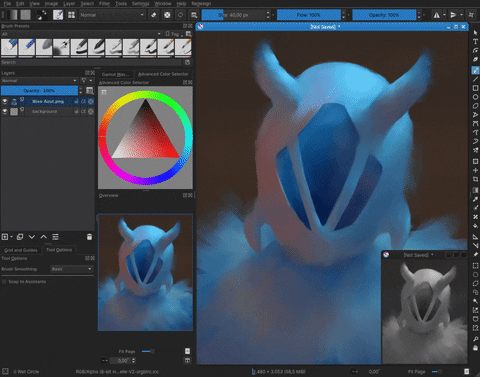The height and width of the screenshot is (377, 480).
Task: Expand the brush preset All tag dropdown
Action: (82, 34)
